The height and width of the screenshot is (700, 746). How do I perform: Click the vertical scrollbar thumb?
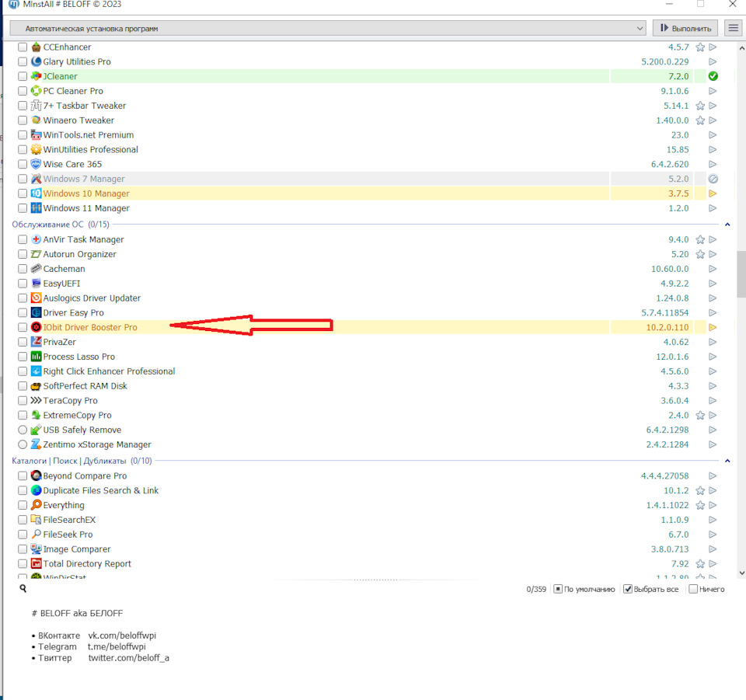(741, 274)
